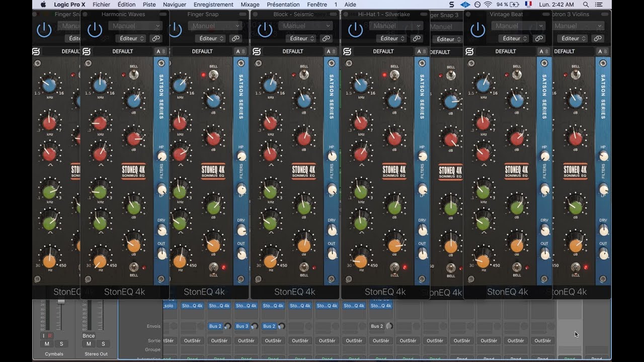The width and height of the screenshot is (644, 362).
Task: Open the Piste menu
Action: [x=149, y=5]
